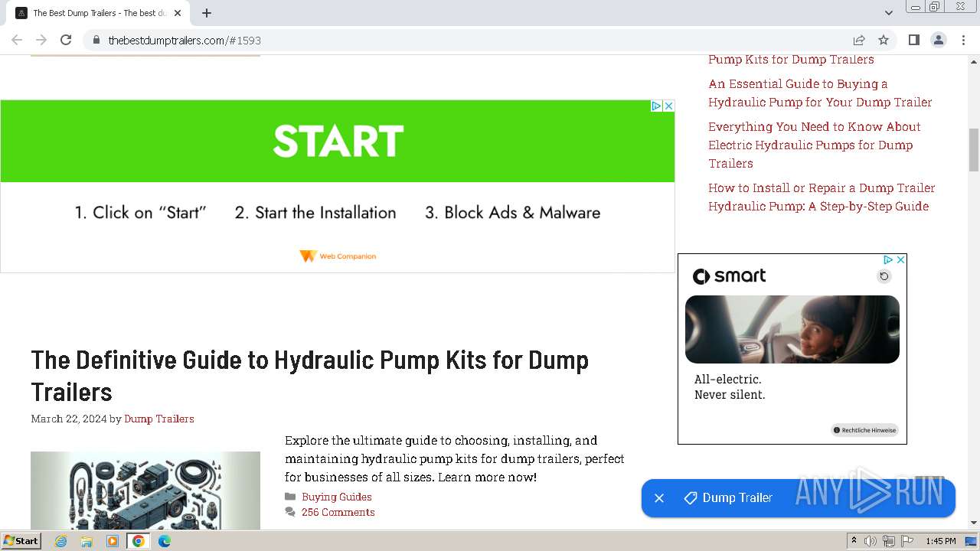Open File Explorer from taskbar
The width and height of the screenshot is (980, 551).
coord(87,541)
